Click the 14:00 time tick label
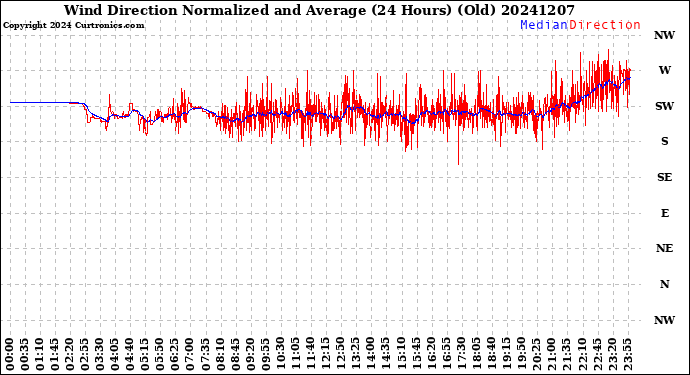Screen dimensions: 690x375 pos(371,353)
